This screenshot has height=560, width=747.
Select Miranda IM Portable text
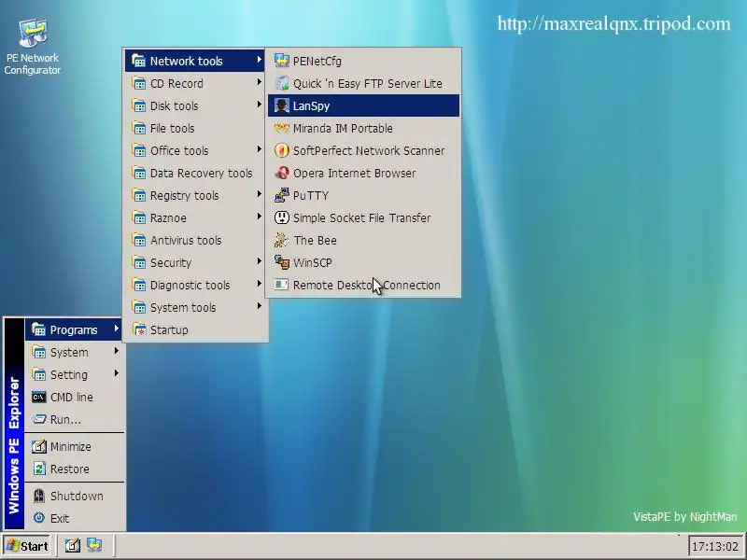coord(343,128)
